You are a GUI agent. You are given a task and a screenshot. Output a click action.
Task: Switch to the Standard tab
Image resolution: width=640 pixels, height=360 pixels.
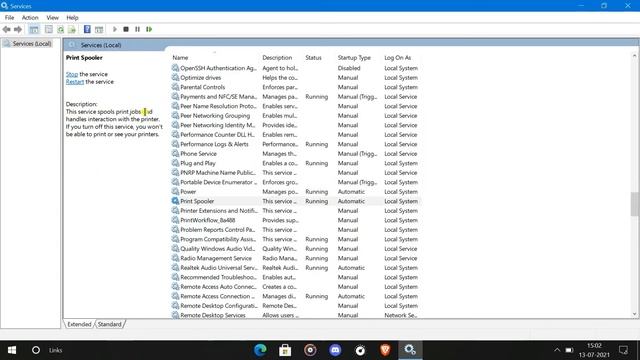[x=110, y=324]
